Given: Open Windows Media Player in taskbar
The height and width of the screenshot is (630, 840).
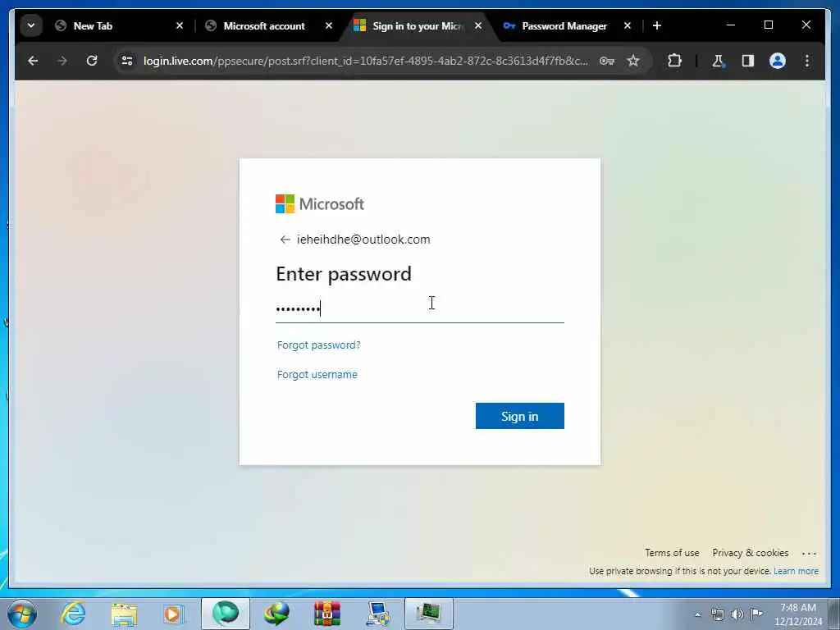Looking at the screenshot, I should click(174, 614).
